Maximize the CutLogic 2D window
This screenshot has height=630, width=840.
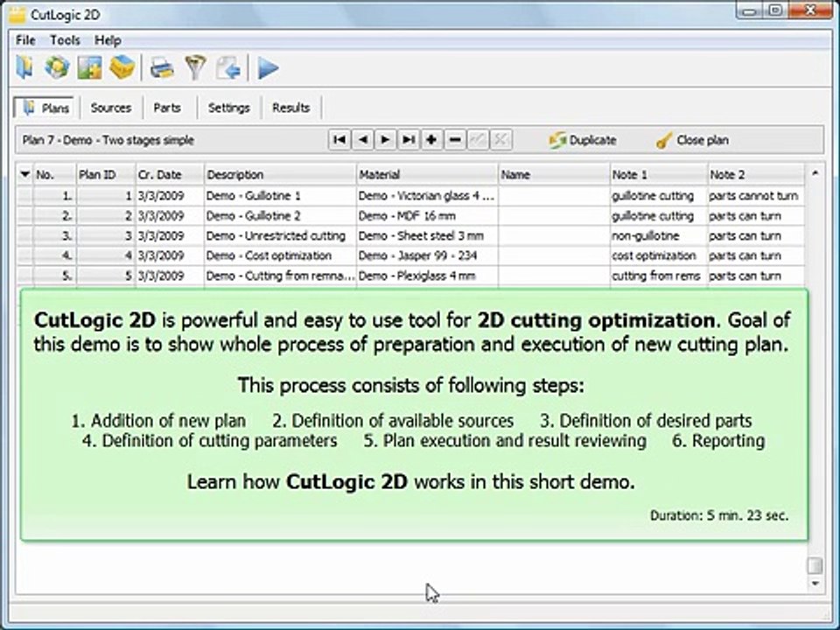pyautogui.click(x=775, y=10)
